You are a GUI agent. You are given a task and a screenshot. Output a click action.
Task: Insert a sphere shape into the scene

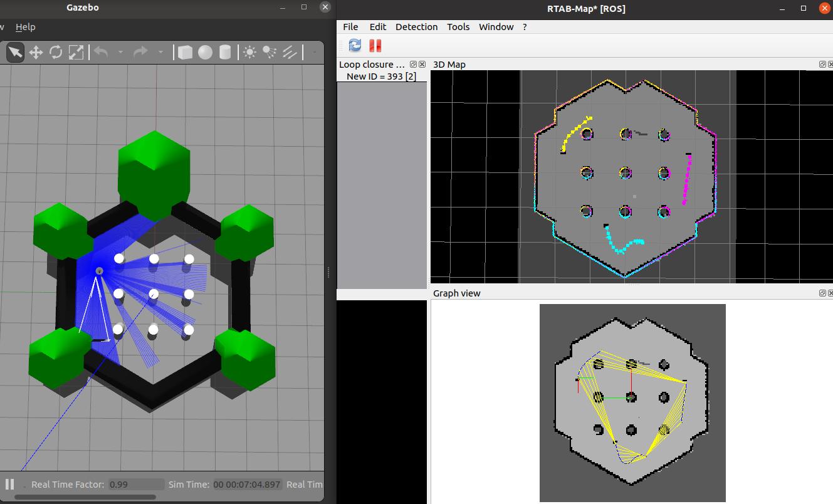(205, 52)
